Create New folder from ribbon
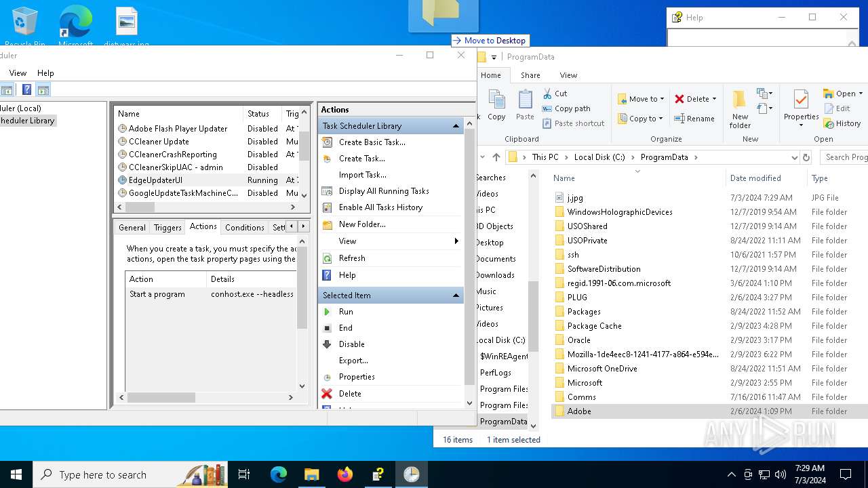868x488 pixels. click(740, 108)
